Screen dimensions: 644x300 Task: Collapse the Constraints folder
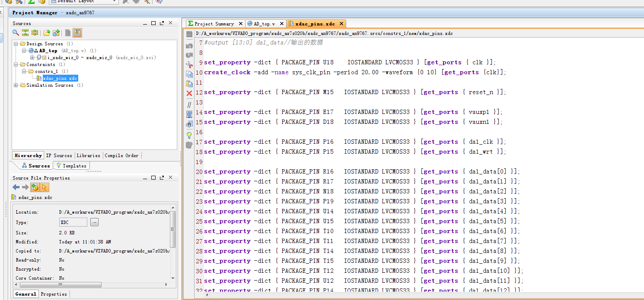point(16,64)
